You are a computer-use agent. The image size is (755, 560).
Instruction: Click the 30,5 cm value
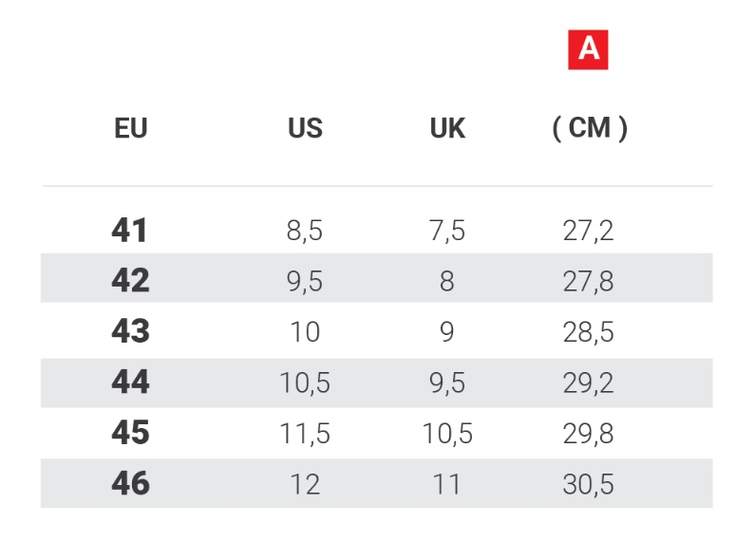[589, 485]
